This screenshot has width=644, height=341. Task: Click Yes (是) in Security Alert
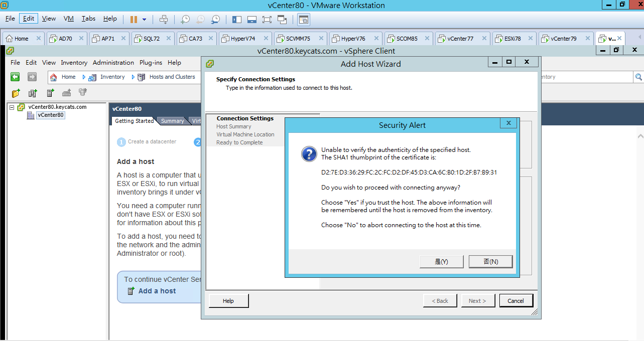(441, 261)
